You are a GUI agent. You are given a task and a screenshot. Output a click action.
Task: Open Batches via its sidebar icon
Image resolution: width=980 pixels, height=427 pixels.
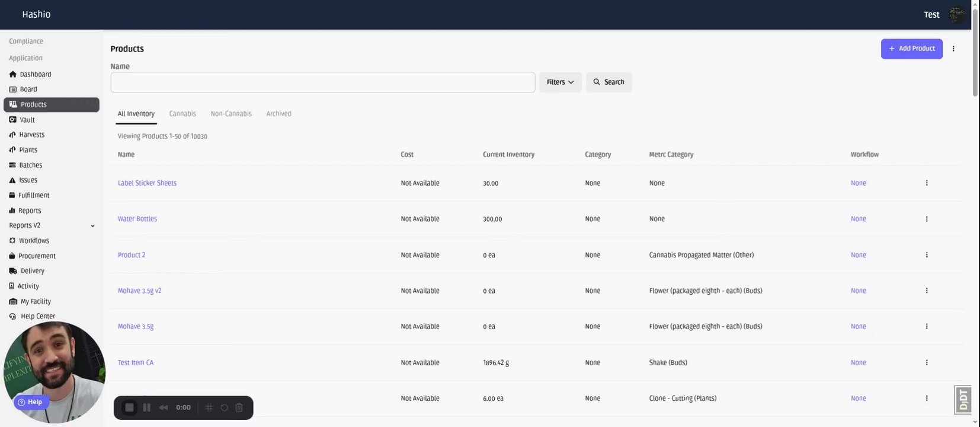coord(12,165)
